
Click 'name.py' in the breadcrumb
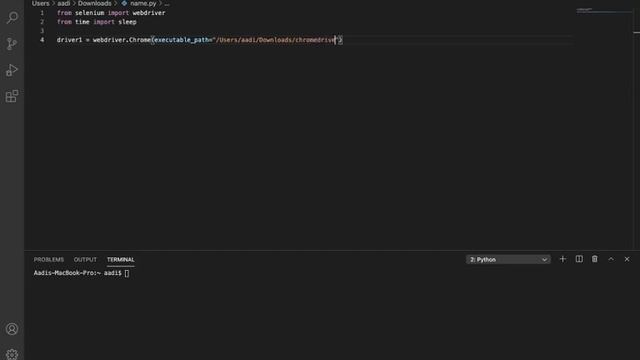(143, 3)
